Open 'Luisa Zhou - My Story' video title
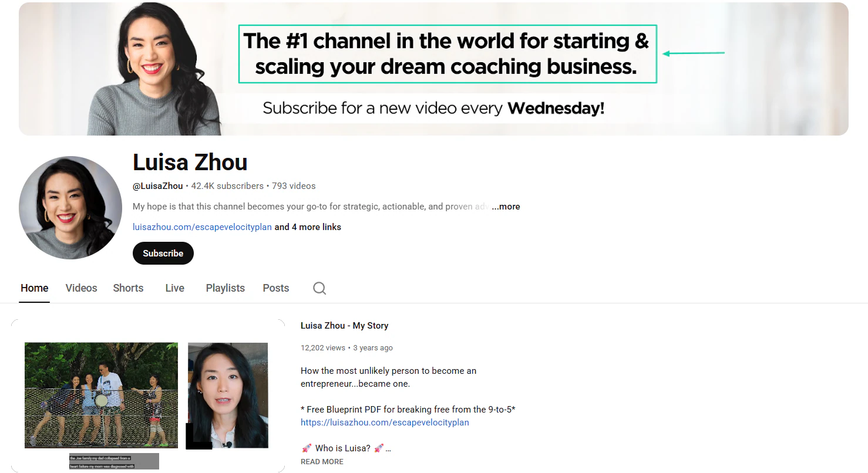 tap(345, 326)
